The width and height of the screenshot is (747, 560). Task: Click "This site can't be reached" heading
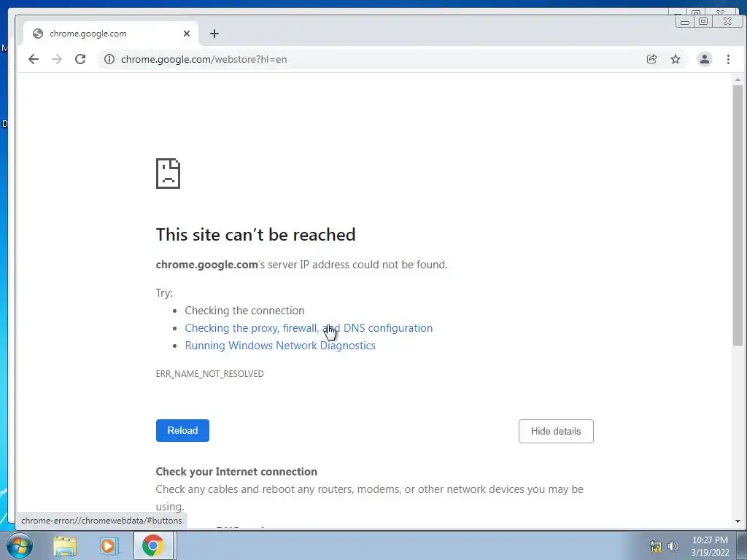coord(256,234)
